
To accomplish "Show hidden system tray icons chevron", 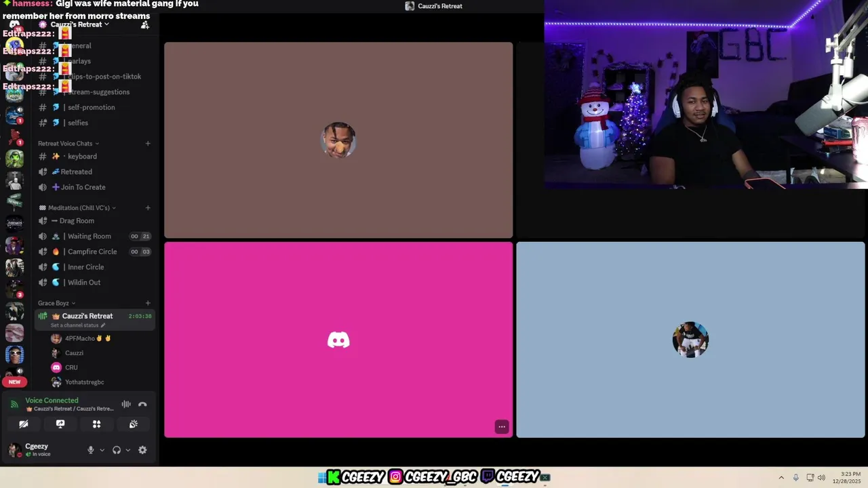I will coord(781,478).
